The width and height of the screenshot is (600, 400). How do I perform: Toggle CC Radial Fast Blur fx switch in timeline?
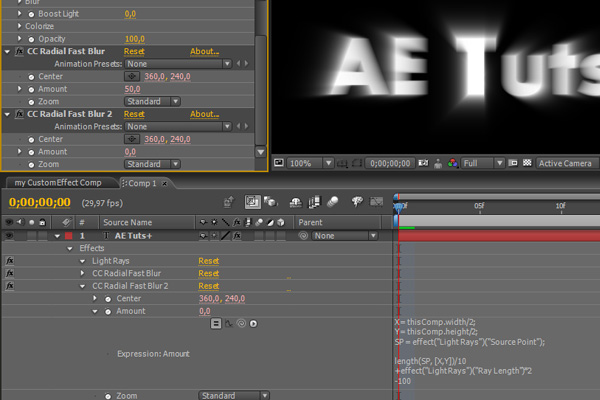10,273
